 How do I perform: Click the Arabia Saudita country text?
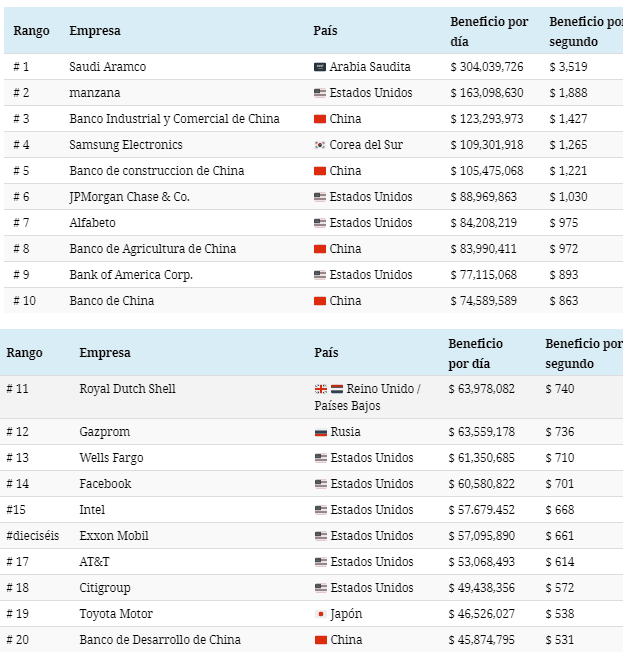[370, 67]
